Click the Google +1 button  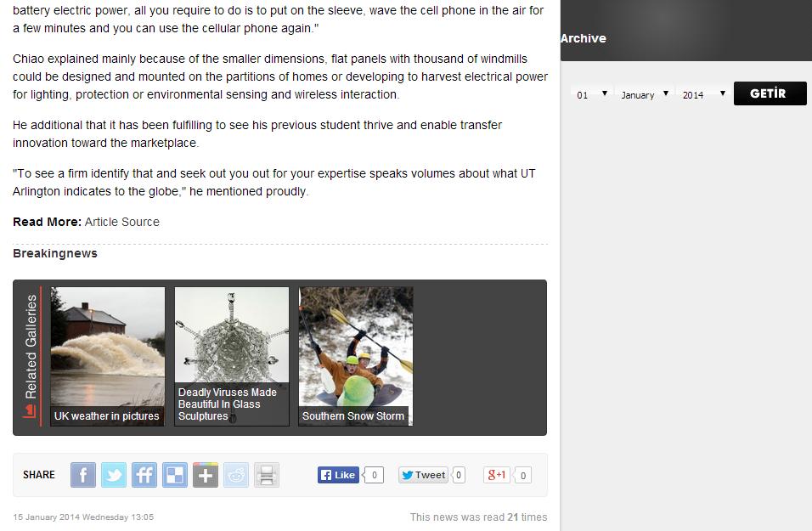pos(497,475)
